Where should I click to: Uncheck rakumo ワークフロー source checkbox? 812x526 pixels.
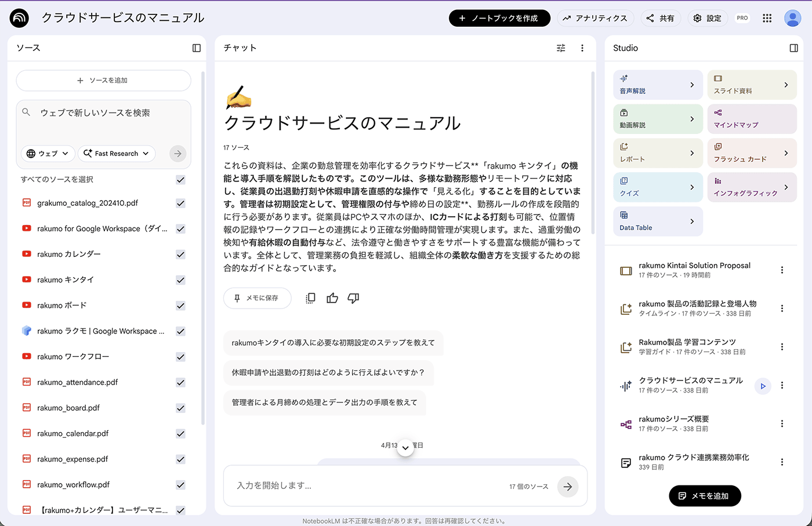(x=180, y=357)
